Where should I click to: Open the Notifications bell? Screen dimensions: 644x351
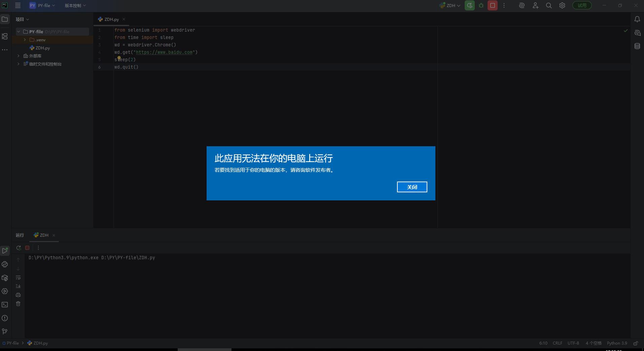[637, 19]
